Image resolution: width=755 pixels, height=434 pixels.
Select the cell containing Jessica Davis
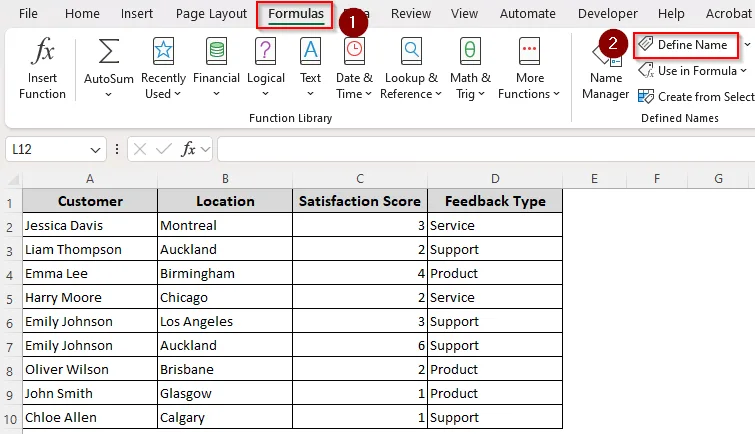[x=90, y=225]
